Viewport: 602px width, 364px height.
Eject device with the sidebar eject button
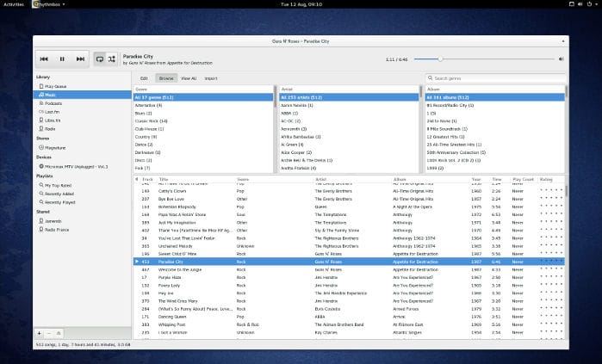(59, 333)
